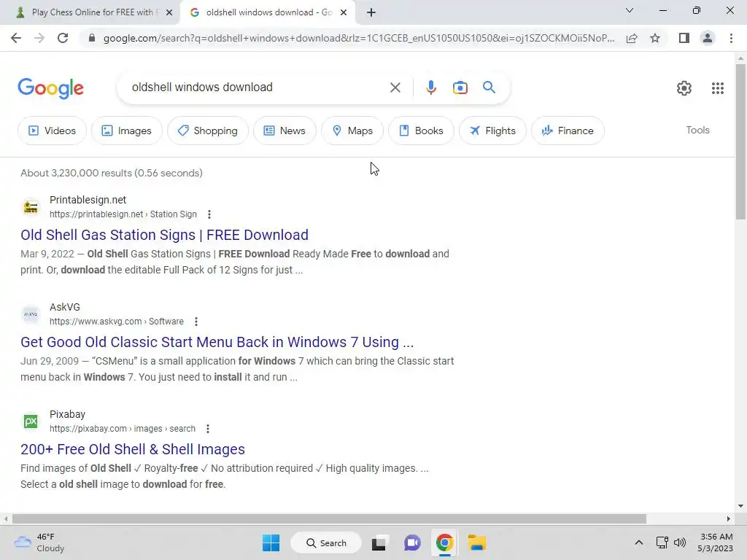This screenshot has width=747, height=560.
Task: Share this page icon
Action: point(632,38)
